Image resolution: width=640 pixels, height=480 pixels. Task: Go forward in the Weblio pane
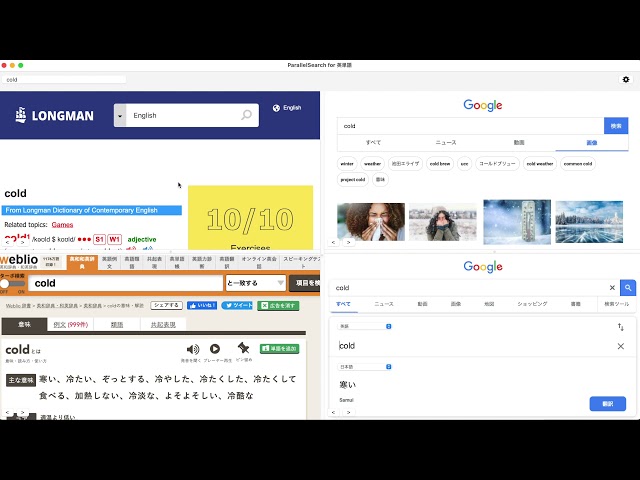(22, 412)
